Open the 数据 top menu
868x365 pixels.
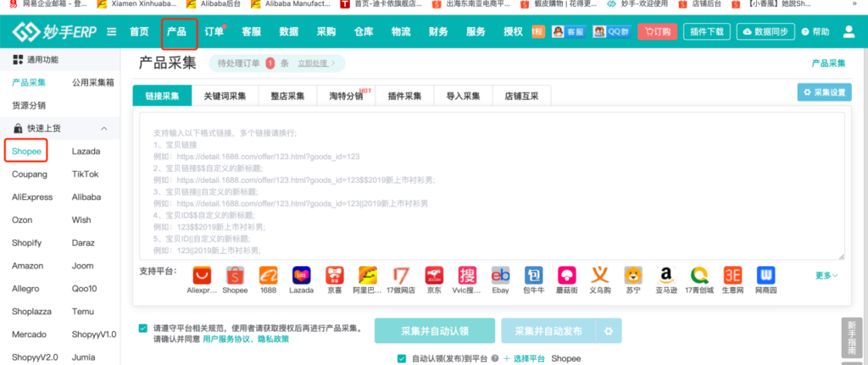pos(289,31)
